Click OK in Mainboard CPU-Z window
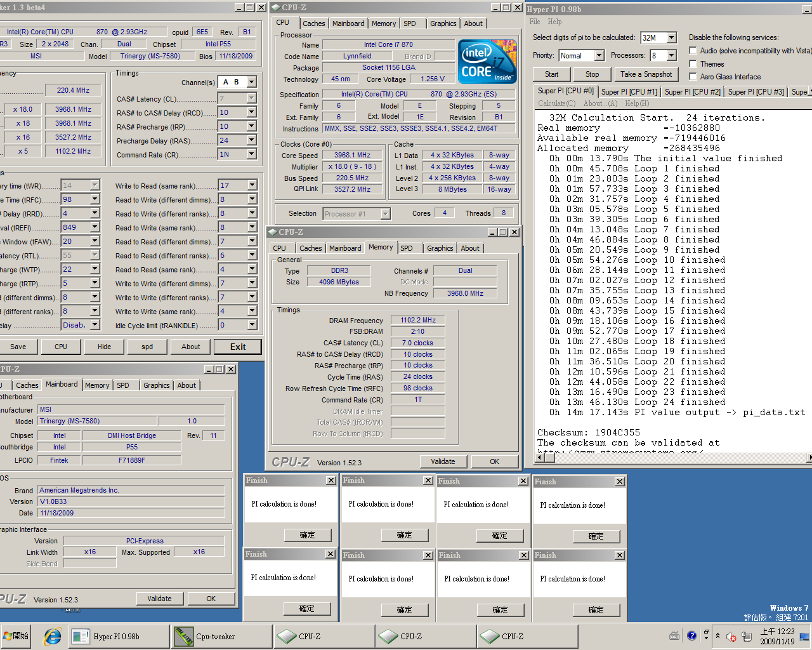This screenshot has height=650, width=812. (x=211, y=599)
